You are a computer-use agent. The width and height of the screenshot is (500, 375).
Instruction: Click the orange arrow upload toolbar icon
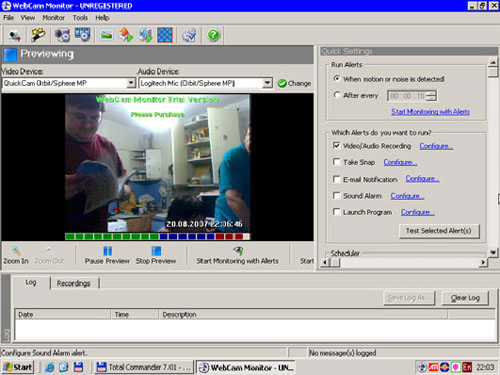tap(126, 35)
